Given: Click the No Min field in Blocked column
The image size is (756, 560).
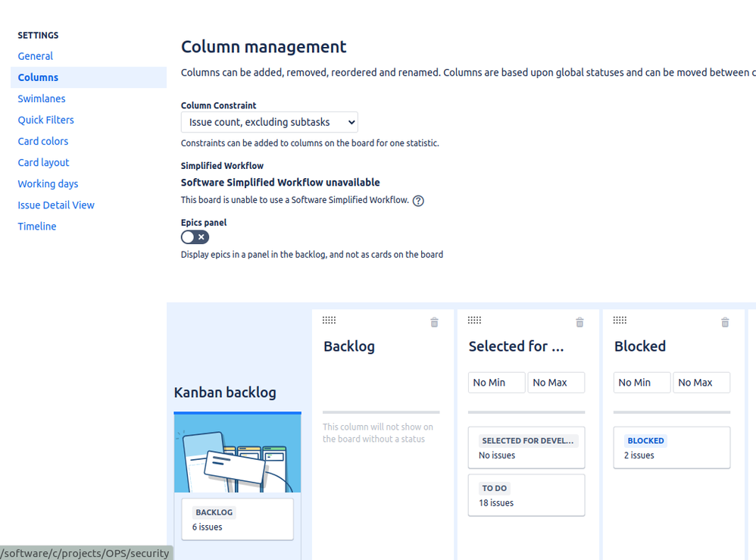Looking at the screenshot, I should 642,382.
